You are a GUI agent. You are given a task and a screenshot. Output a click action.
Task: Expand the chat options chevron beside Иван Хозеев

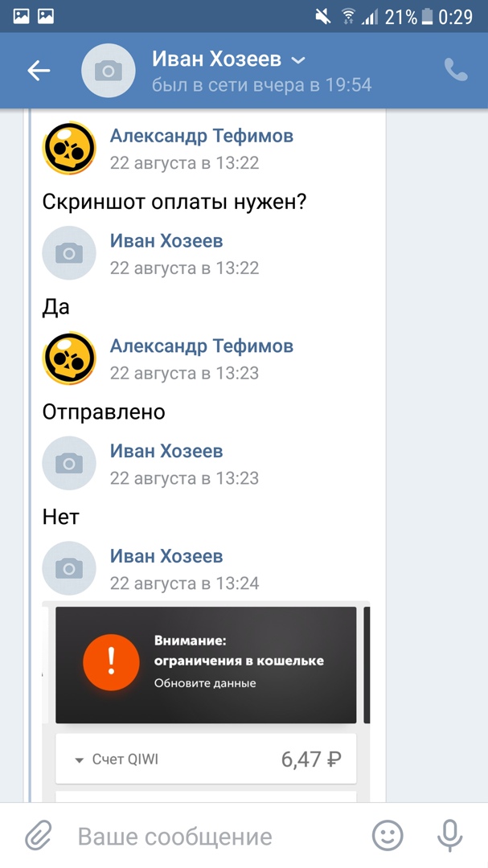pyautogui.click(x=298, y=60)
